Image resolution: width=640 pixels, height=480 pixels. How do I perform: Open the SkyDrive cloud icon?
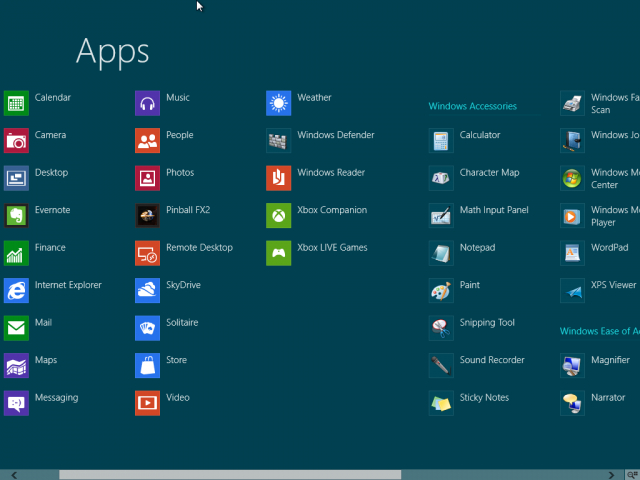(x=147, y=291)
